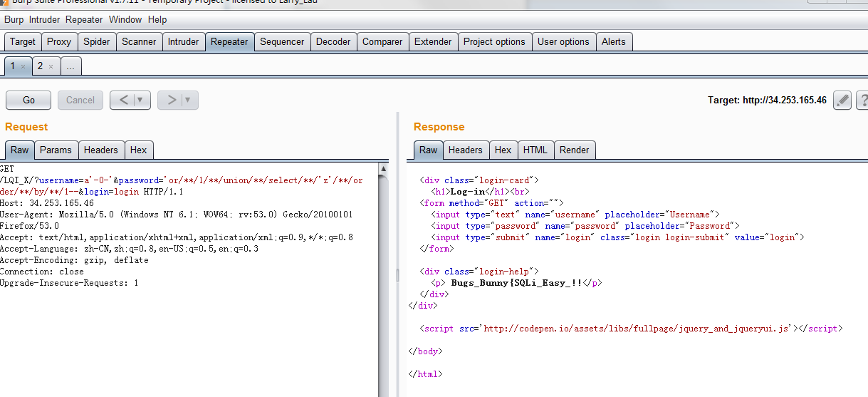The width and height of the screenshot is (868, 397).
Task: Open the Window menu
Action: (125, 19)
